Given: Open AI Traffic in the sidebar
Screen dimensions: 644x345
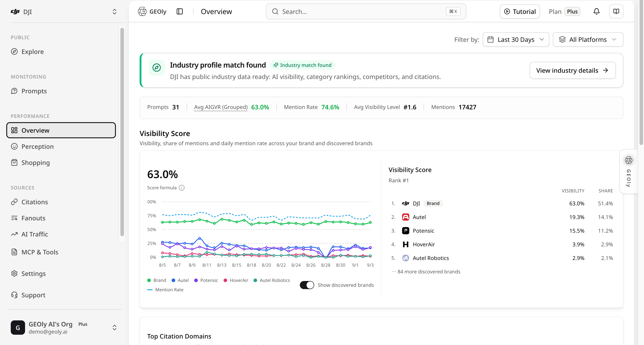Looking at the screenshot, I should (x=61, y=234).
